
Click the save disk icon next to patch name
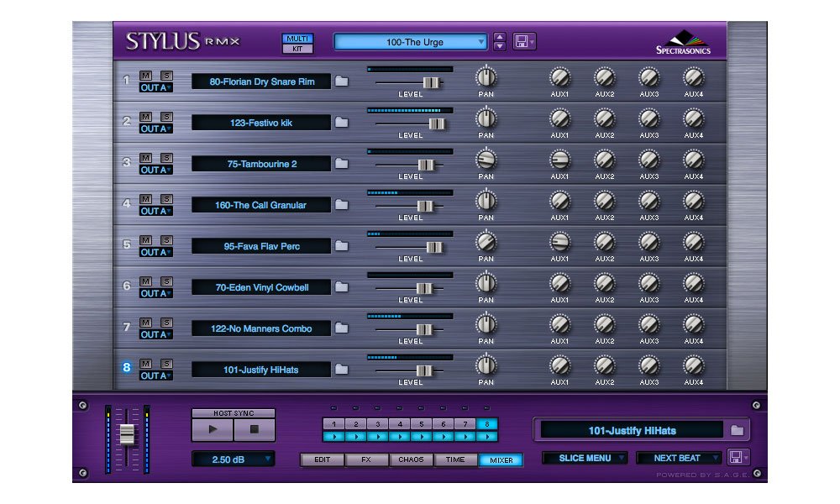point(522,40)
